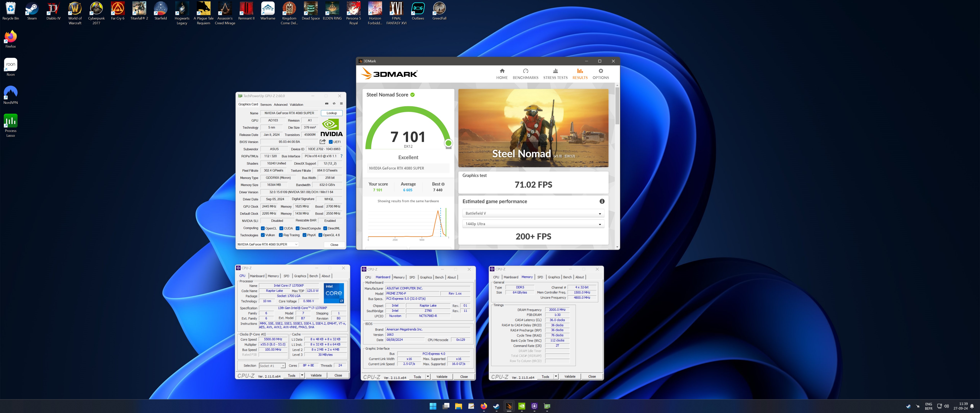Open SPD tab in CPU-Z CPU window
The width and height of the screenshot is (980, 413).
(x=286, y=276)
